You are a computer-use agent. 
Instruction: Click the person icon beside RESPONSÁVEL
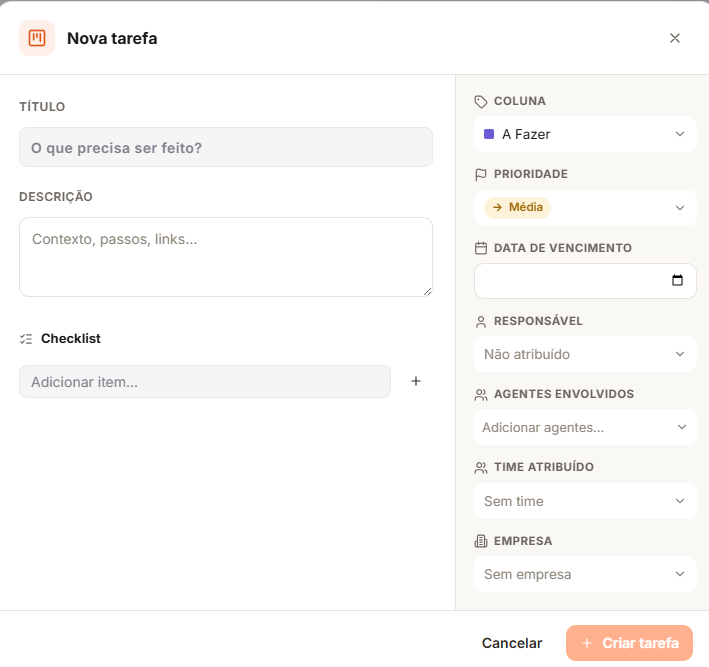(481, 322)
